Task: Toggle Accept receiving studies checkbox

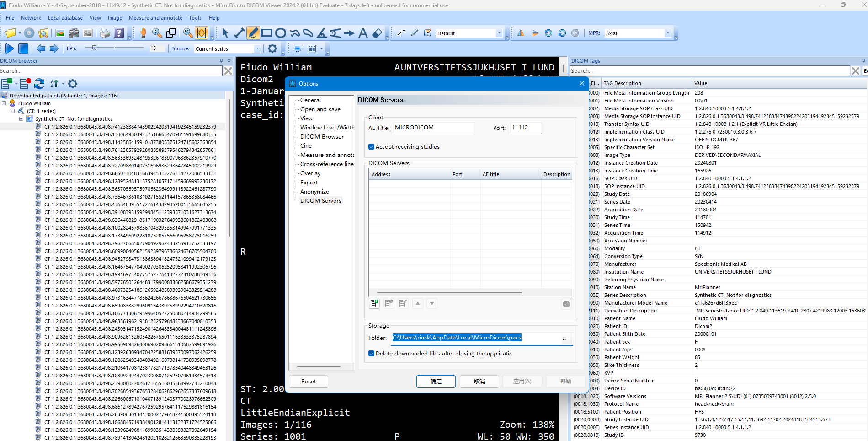Action: (x=371, y=147)
